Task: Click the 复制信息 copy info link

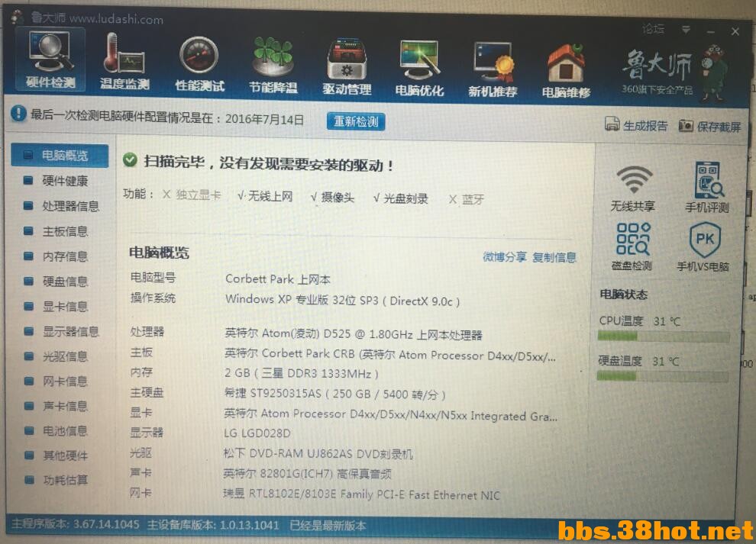Action: click(554, 257)
